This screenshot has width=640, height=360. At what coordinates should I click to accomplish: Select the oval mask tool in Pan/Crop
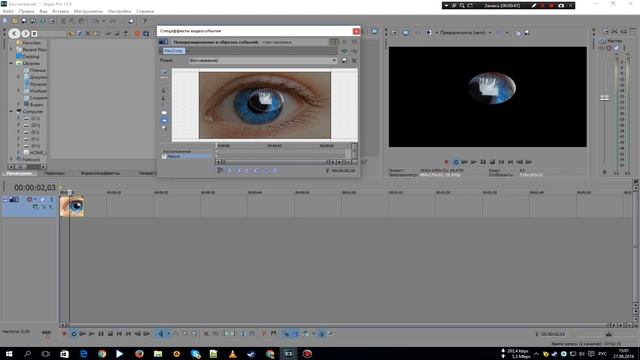tap(164, 120)
